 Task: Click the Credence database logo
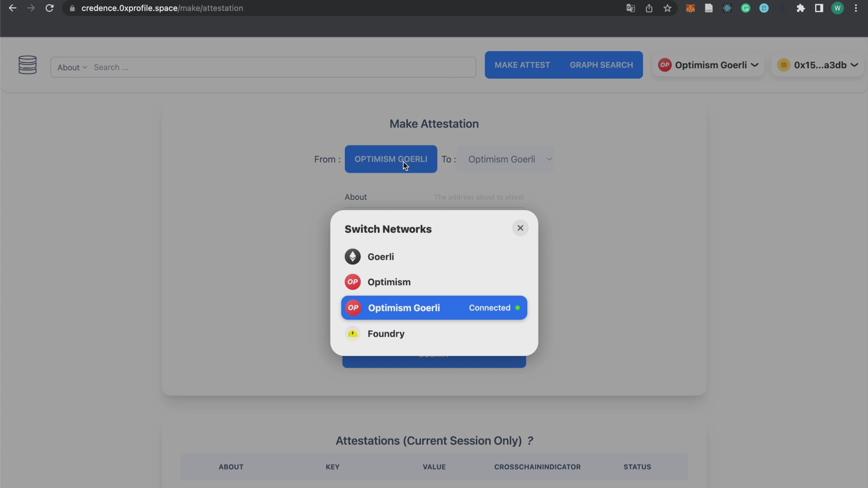tap(28, 65)
